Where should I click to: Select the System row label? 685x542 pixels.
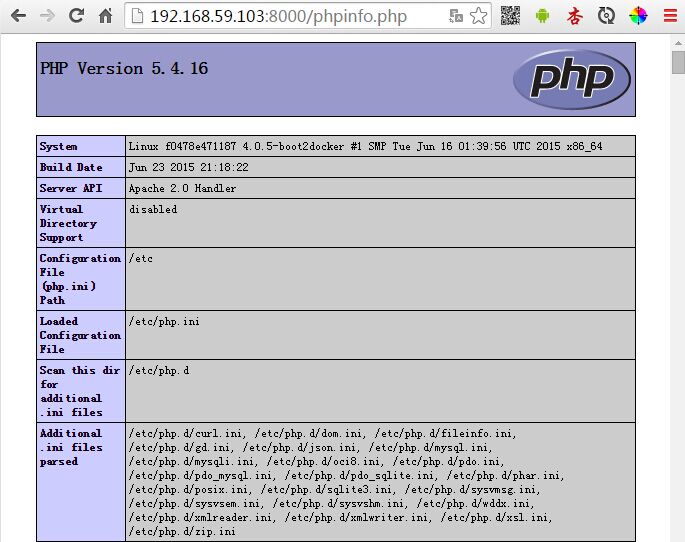(x=59, y=146)
